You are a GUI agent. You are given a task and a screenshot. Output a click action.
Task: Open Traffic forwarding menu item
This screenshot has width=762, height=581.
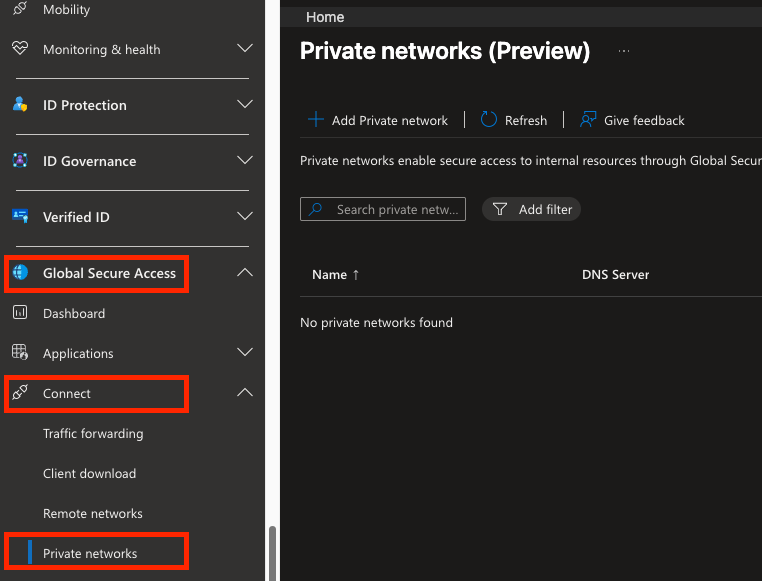tap(93, 434)
